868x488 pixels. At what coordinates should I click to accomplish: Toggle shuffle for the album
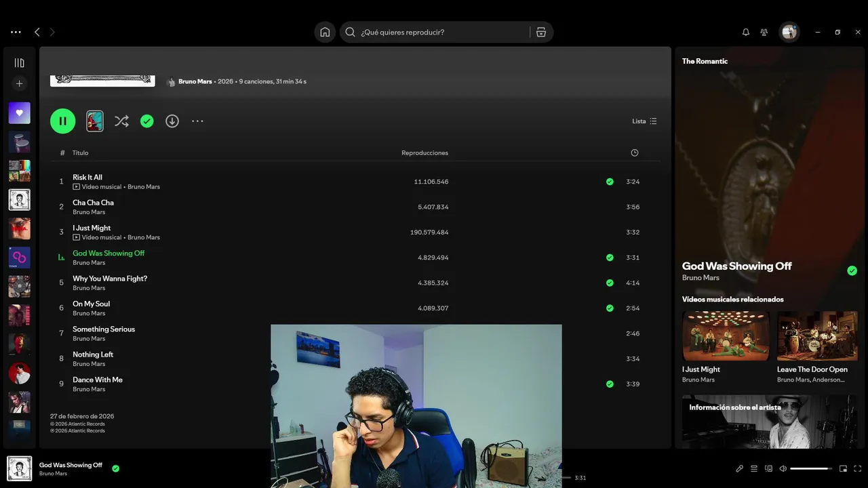click(x=121, y=121)
